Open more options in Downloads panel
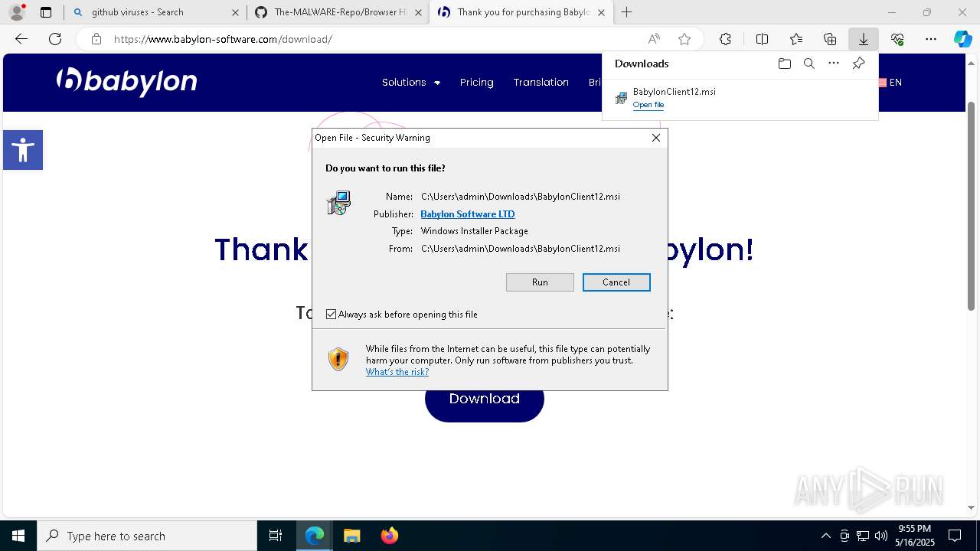Viewport: 980px width, 551px height. (834, 64)
